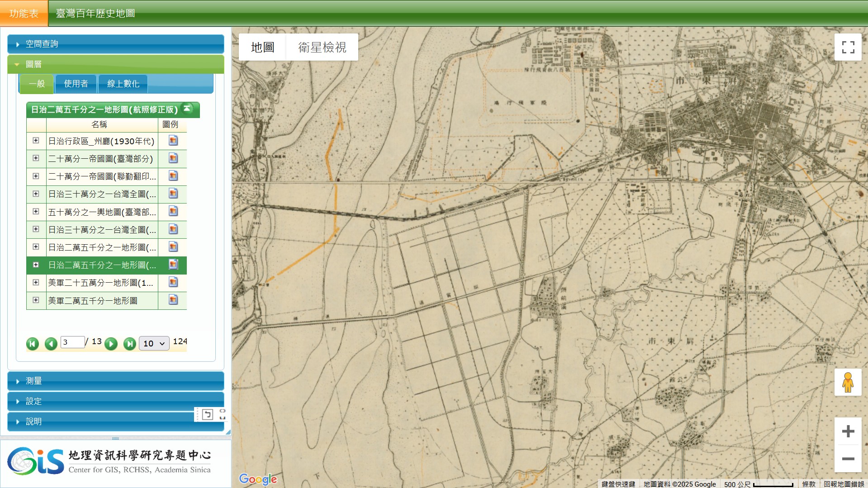Screen dimensions: 868x488
Task: Click the panel resize grip corner
Action: (228, 432)
